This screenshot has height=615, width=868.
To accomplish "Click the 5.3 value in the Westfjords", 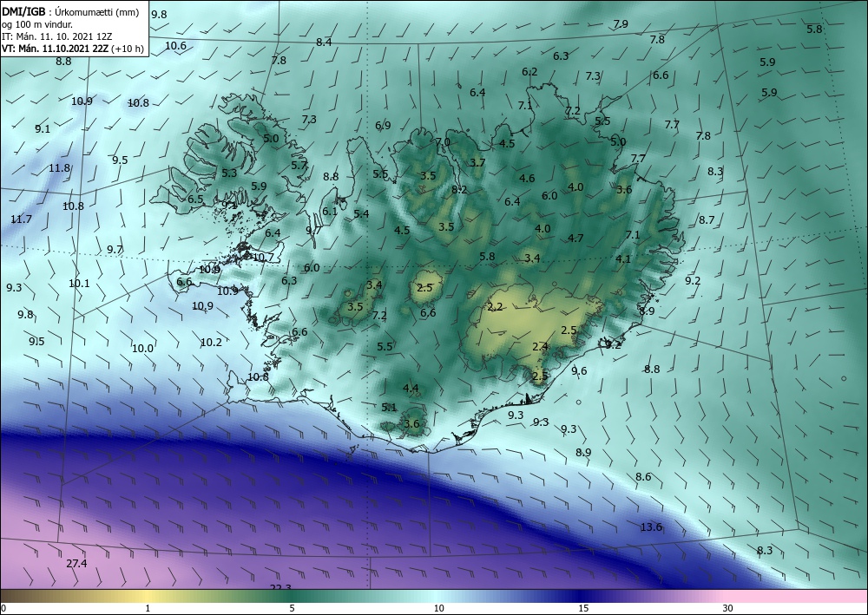I will coord(229,173).
